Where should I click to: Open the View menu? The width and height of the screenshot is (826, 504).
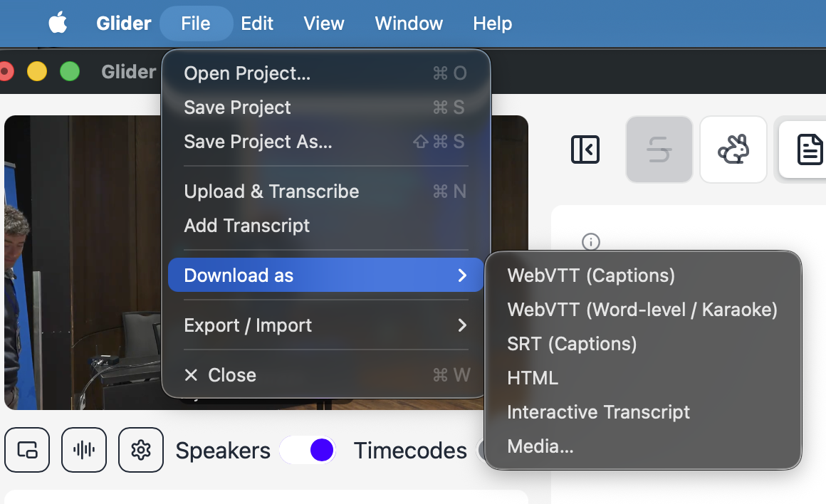324,23
